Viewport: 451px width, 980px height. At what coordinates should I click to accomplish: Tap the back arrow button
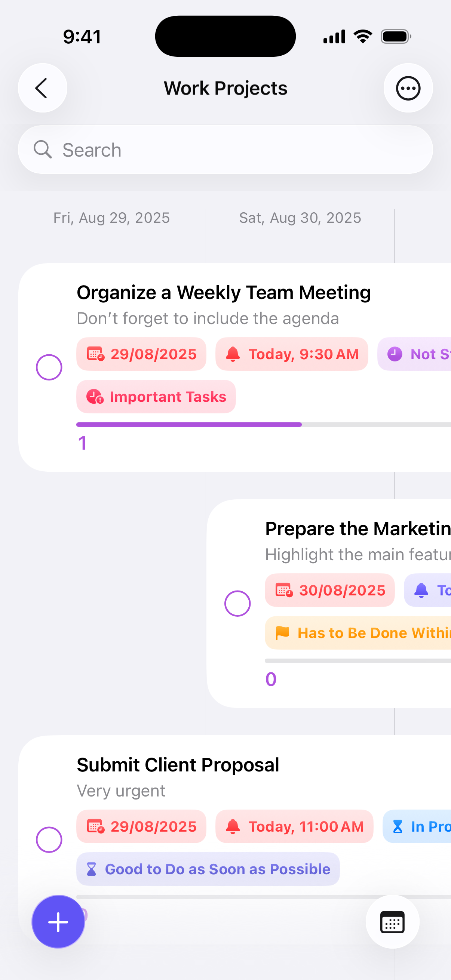(x=42, y=88)
